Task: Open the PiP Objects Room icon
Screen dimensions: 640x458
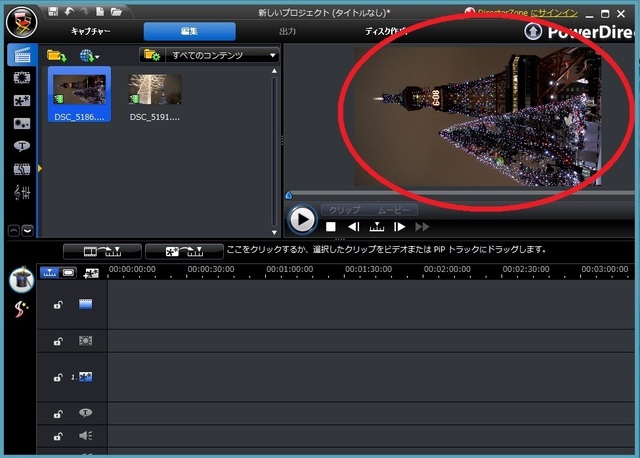Action: (x=22, y=100)
